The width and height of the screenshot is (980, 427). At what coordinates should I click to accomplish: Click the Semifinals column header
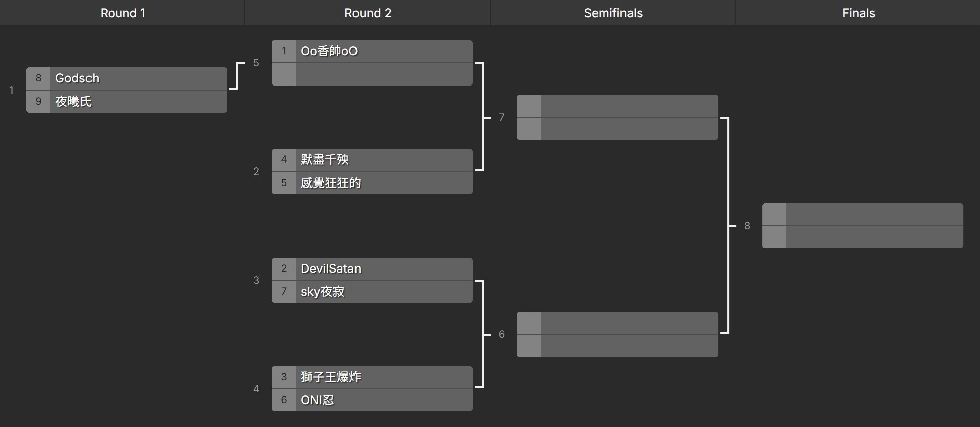pos(613,13)
